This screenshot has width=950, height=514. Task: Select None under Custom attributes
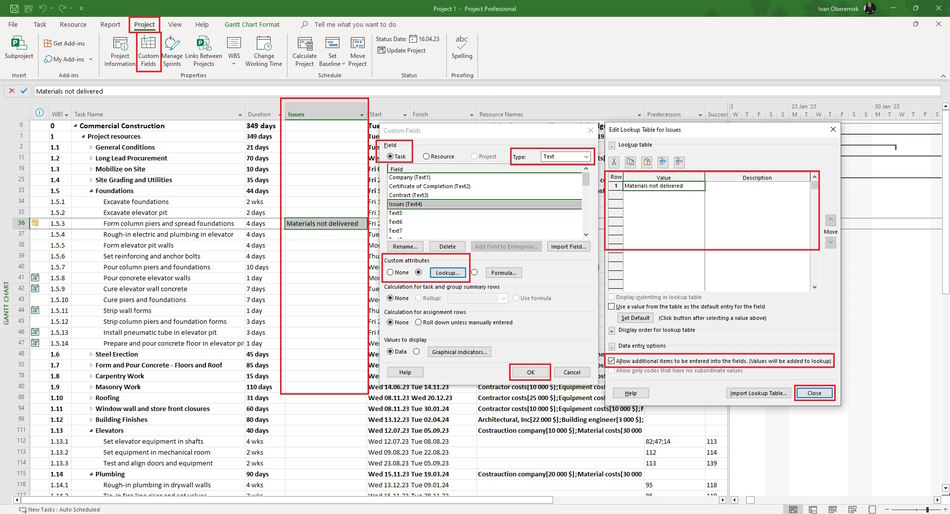(x=390, y=272)
